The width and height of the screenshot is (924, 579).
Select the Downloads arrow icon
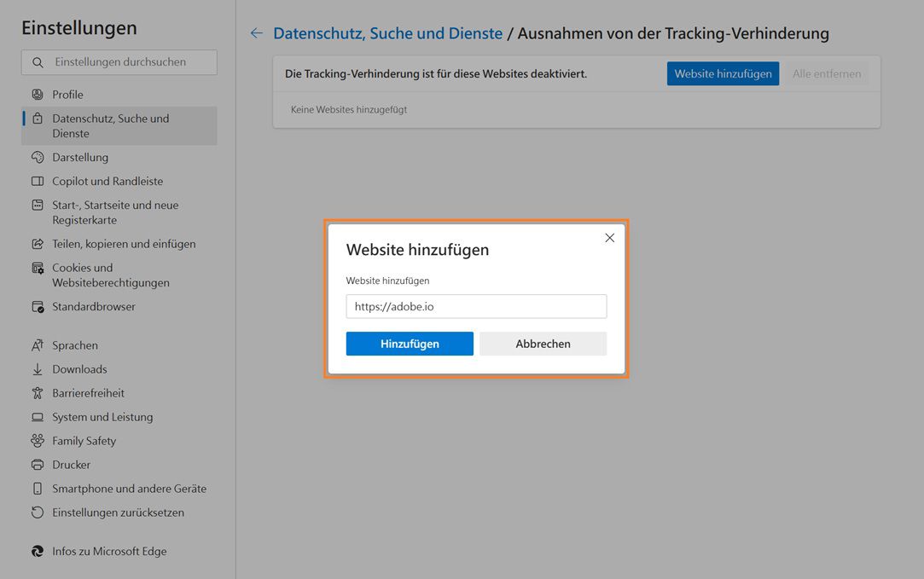(35, 369)
